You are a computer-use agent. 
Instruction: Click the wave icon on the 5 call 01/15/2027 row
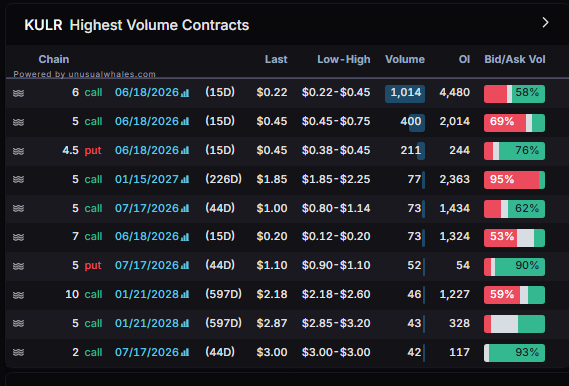[19, 180]
